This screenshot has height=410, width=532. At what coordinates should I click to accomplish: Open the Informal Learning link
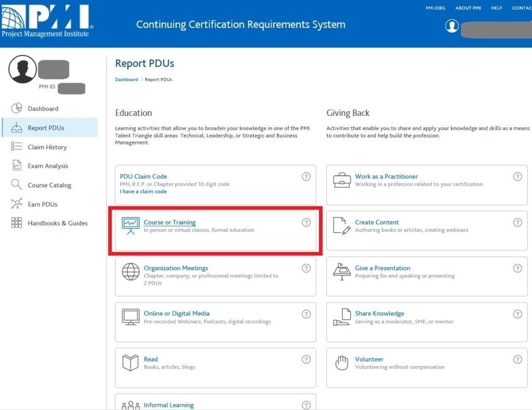click(x=169, y=405)
